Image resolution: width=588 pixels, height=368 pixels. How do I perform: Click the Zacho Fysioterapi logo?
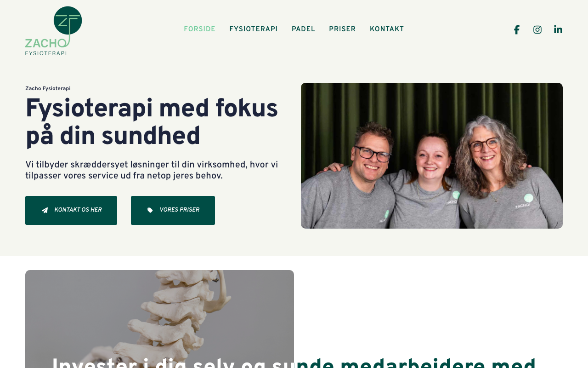pyautogui.click(x=54, y=31)
